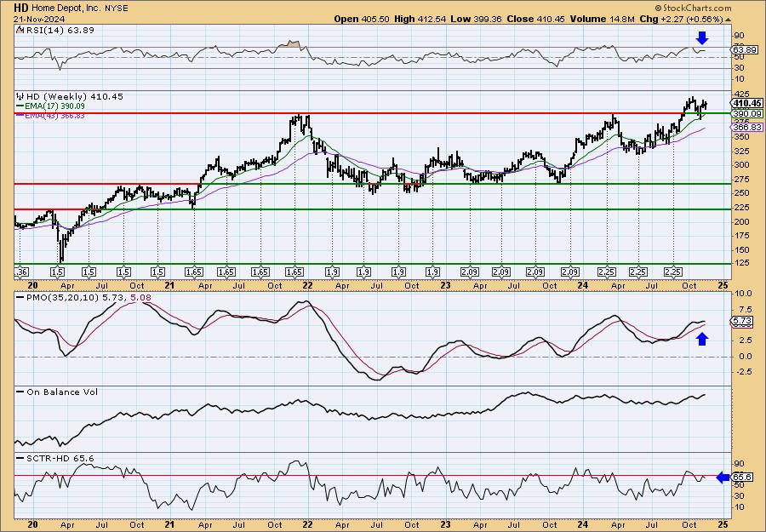Click the 410.45 price tag on the price scale
This screenshot has width=766, height=532.
[x=746, y=103]
